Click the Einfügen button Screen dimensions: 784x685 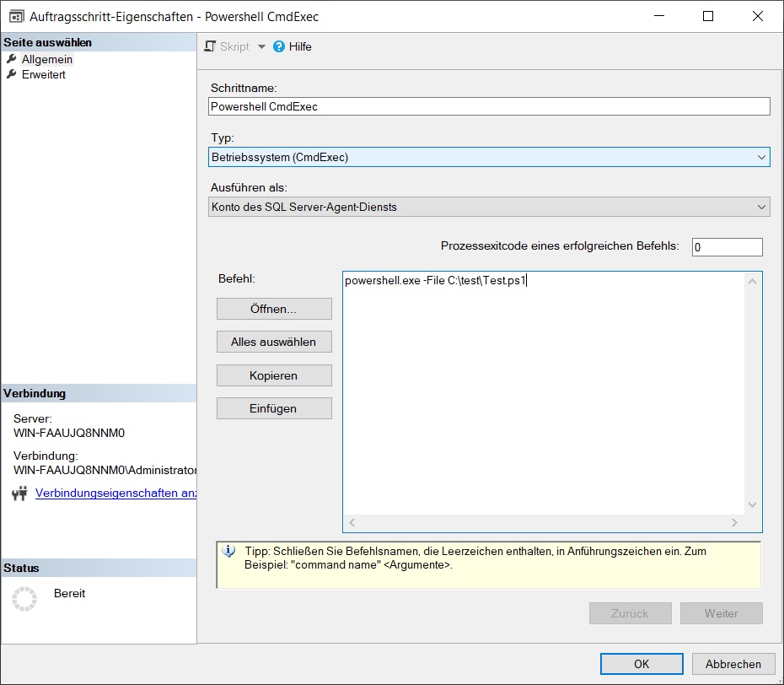[274, 409]
